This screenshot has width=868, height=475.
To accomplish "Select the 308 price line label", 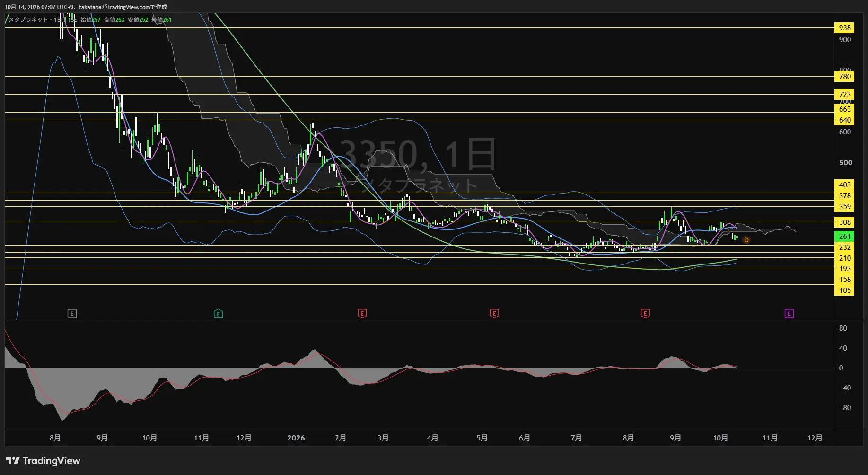I will [x=844, y=222].
